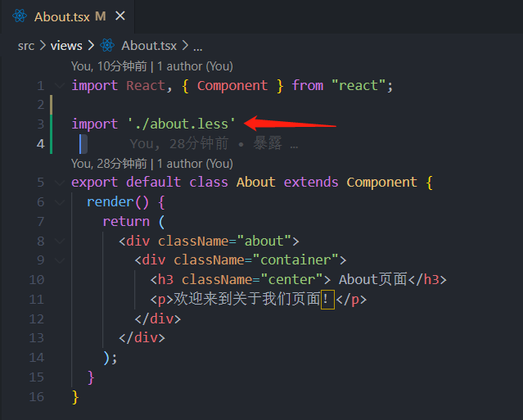Screen dimensions: 523x420
Task: Click line number 10 in the gutter
Action: (x=37, y=279)
